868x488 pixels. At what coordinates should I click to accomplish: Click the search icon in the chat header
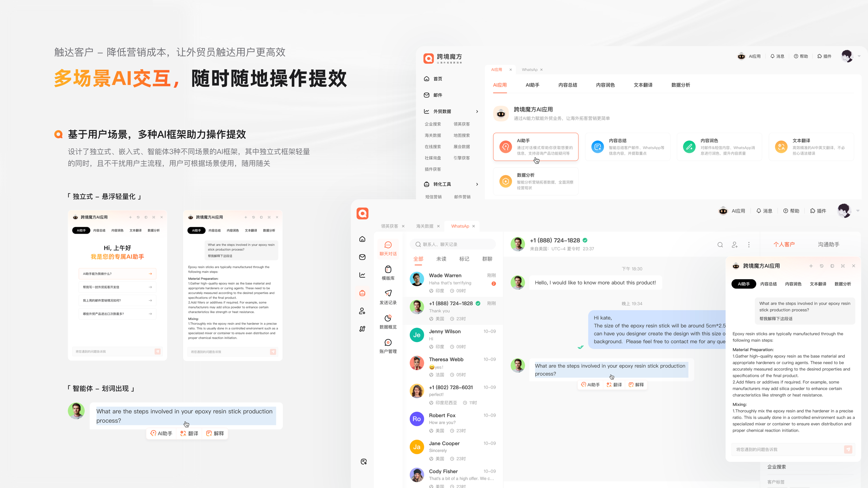coord(720,245)
